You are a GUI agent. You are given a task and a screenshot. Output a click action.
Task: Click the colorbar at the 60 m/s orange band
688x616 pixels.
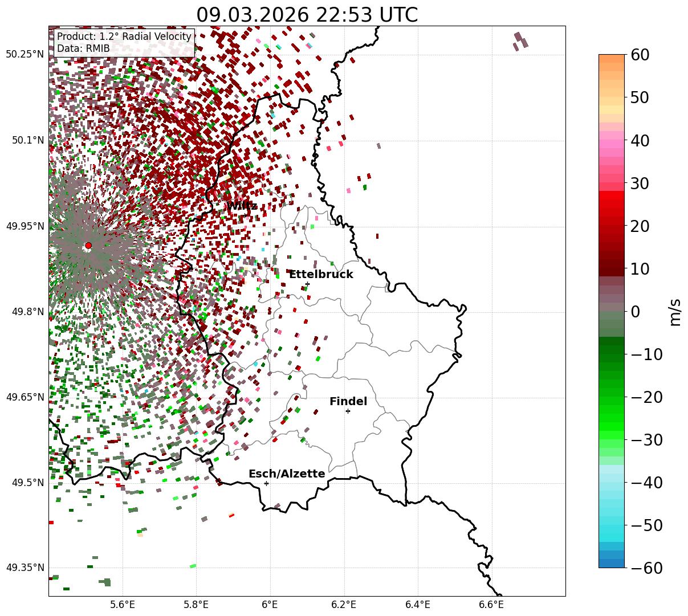(612, 58)
